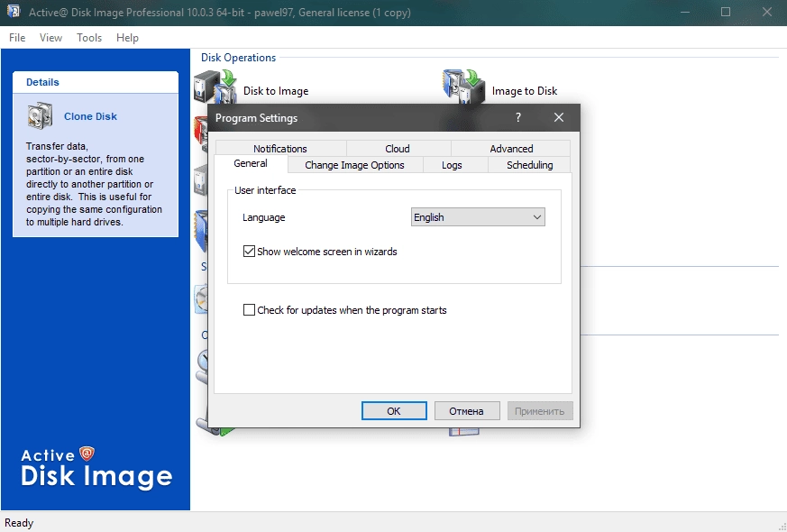Click the Отмена cancel button

[x=467, y=411]
